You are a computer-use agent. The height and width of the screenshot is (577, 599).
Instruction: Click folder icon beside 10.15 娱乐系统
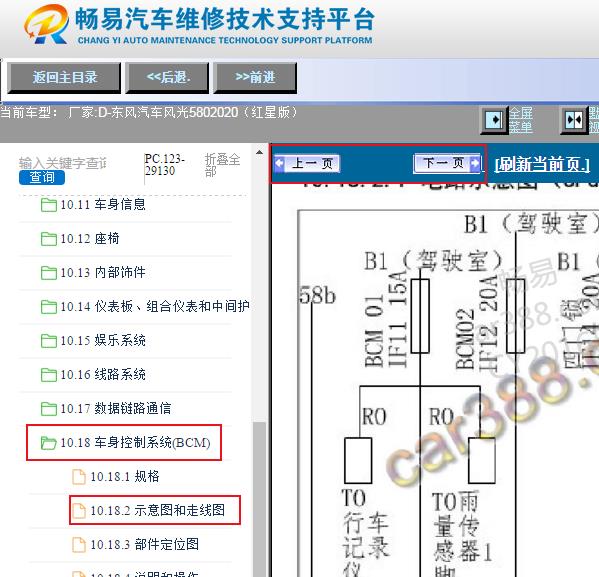[49, 341]
